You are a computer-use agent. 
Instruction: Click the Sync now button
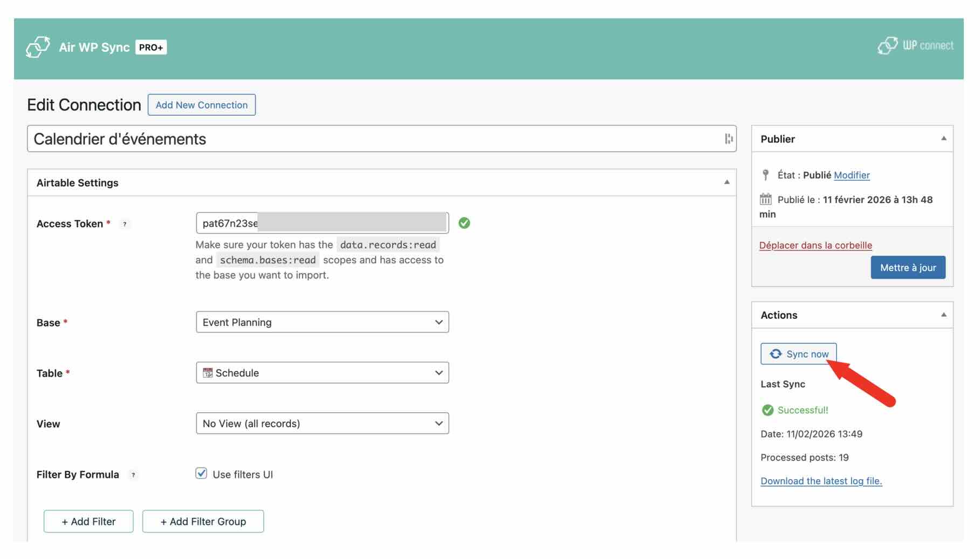pyautogui.click(x=799, y=354)
